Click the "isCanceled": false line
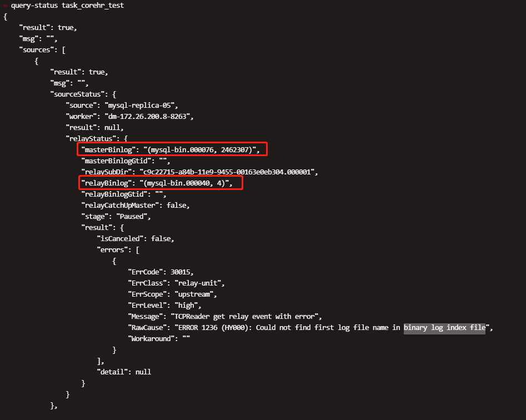 [135, 238]
